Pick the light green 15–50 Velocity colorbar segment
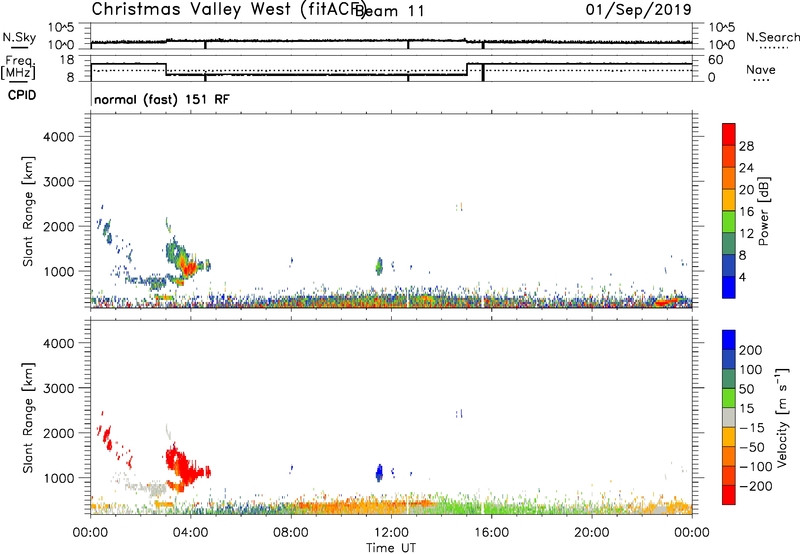The height and width of the screenshot is (554, 800). [x=729, y=398]
